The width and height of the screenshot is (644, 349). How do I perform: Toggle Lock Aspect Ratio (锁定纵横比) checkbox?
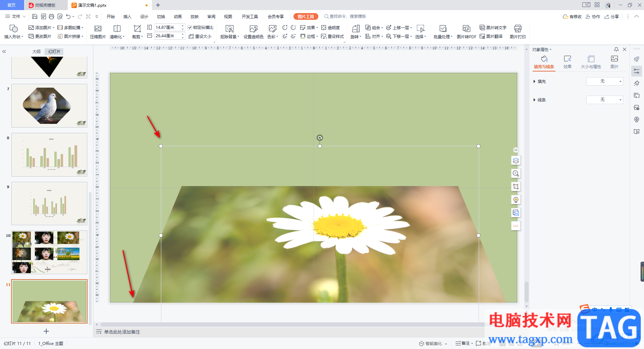click(x=190, y=28)
